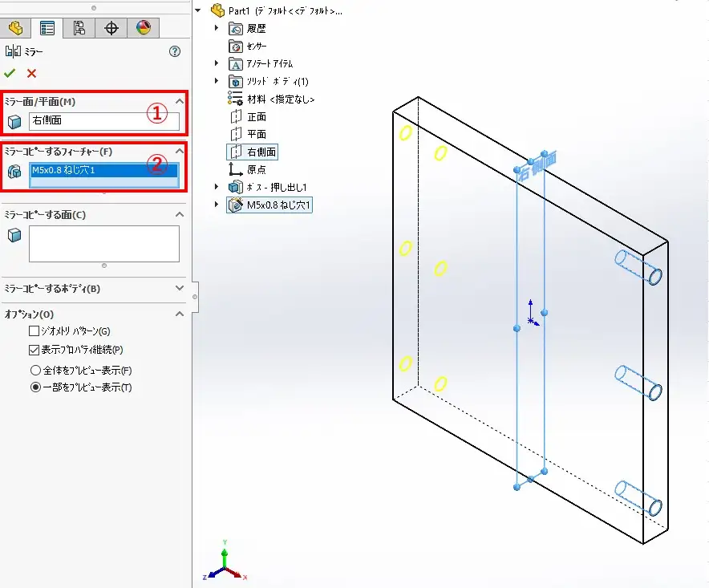Open the mirror help question mark icon
This screenshot has height=588, width=709.
point(175,51)
